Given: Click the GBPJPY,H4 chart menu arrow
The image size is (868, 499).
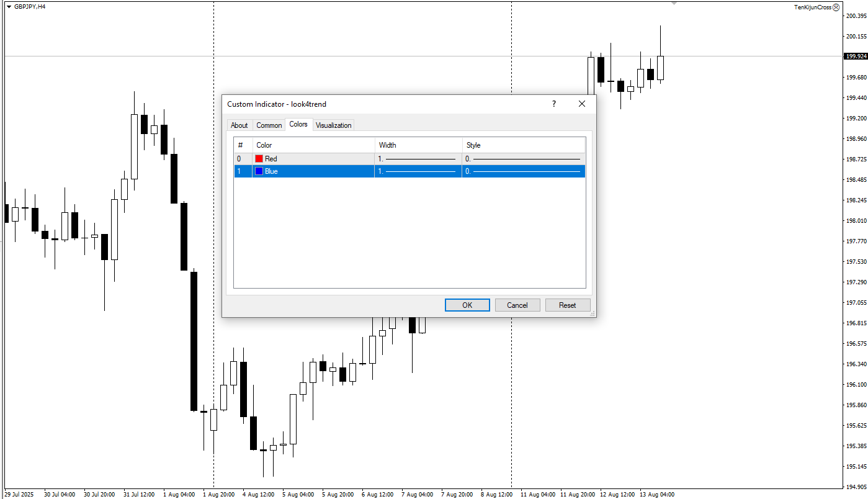Looking at the screenshot, I should tap(9, 6).
